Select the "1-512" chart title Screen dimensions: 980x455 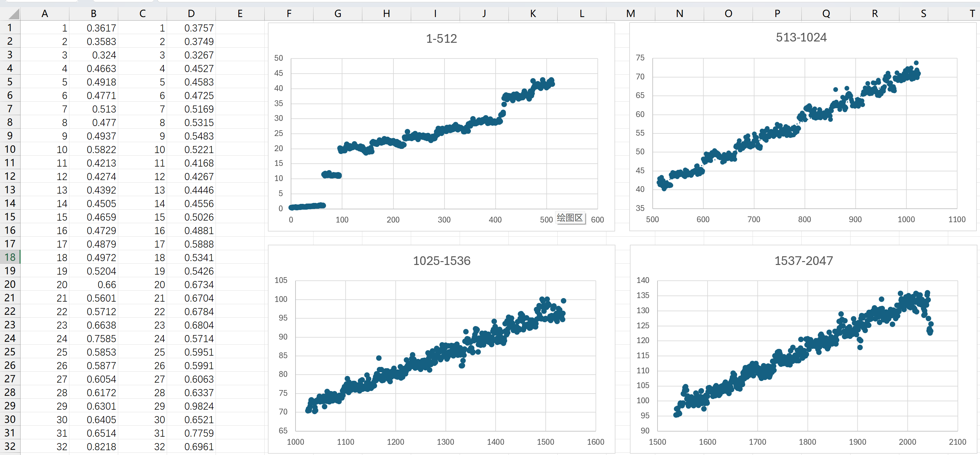(441, 39)
